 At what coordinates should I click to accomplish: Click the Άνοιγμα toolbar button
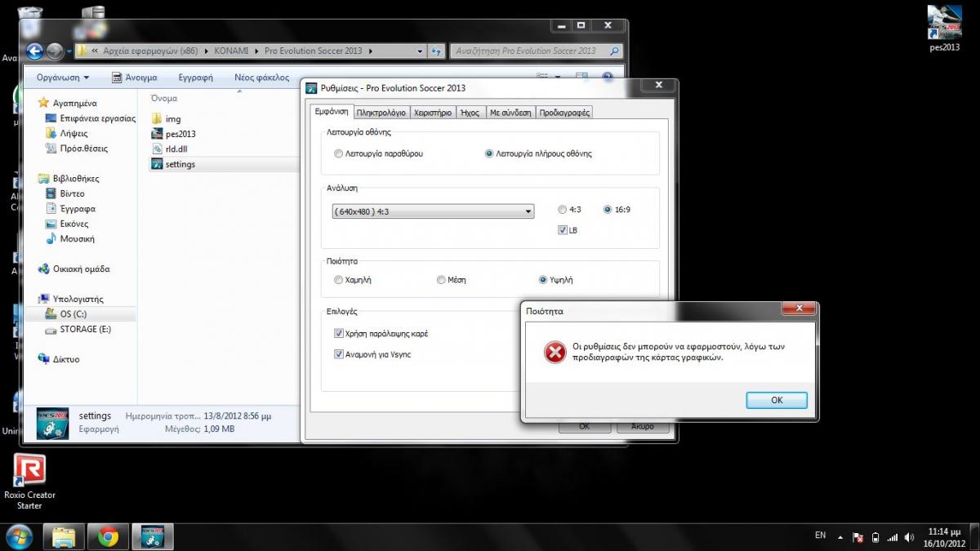134,78
